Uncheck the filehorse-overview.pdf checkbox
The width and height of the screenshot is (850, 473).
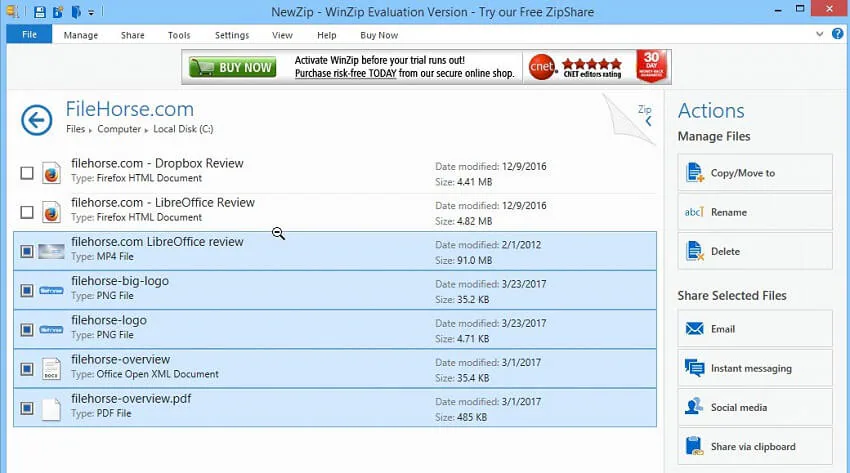point(27,408)
